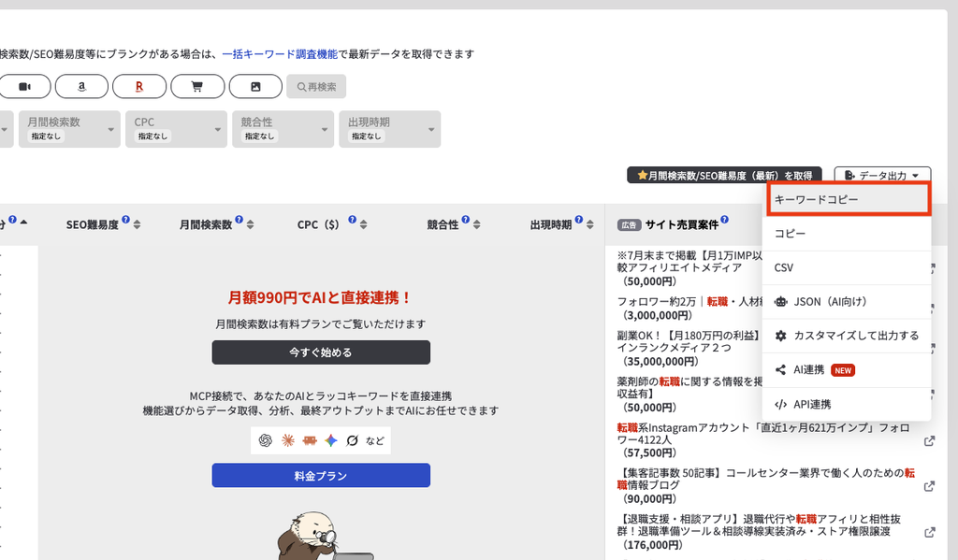Open external link for 転職系Instagramアカウント listing
The width and height of the screenshot is (958, 560).
coord(929,441)
